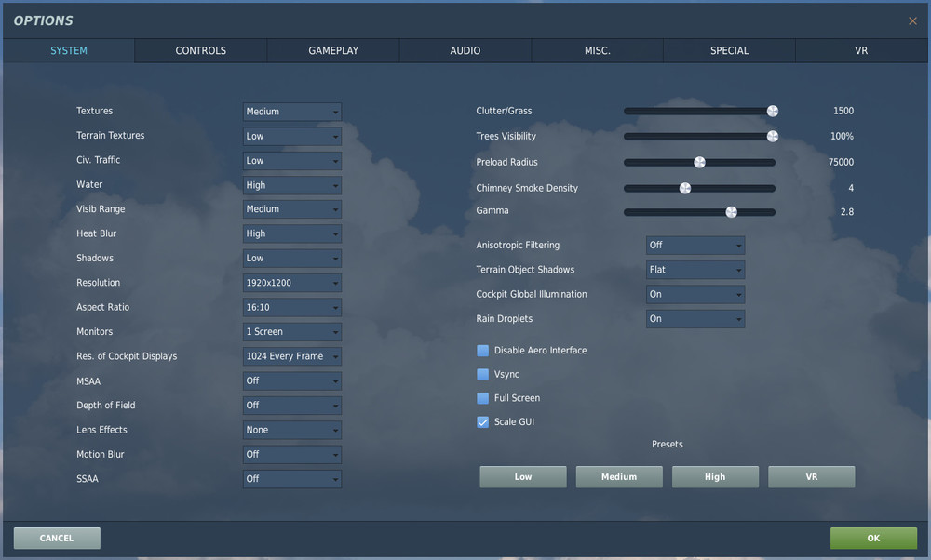Viewport: 931px width, 560px height.
Task: Switch to the SPECIAL tab
Action: tap(729, 50)
